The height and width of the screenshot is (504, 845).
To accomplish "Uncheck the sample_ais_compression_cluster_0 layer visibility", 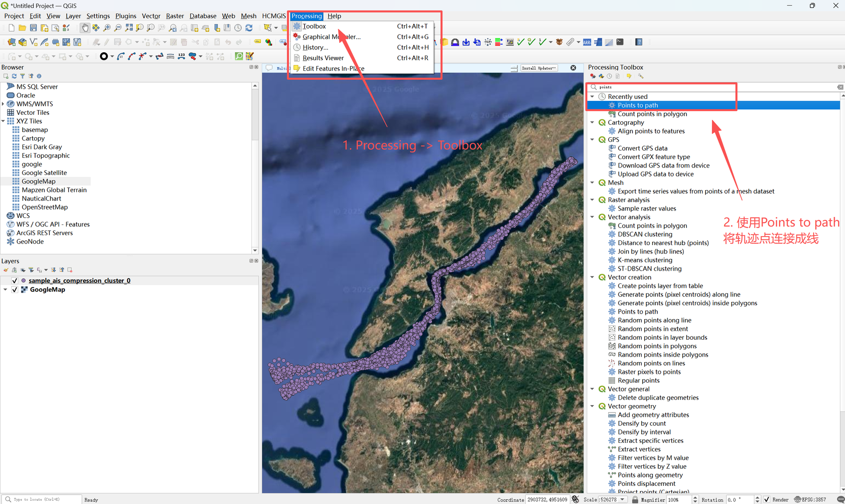I will [x=14, y=280].
